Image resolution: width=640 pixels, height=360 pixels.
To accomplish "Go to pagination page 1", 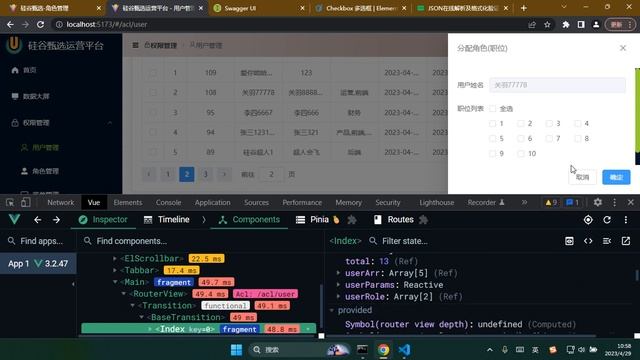I will click(167, 174).
